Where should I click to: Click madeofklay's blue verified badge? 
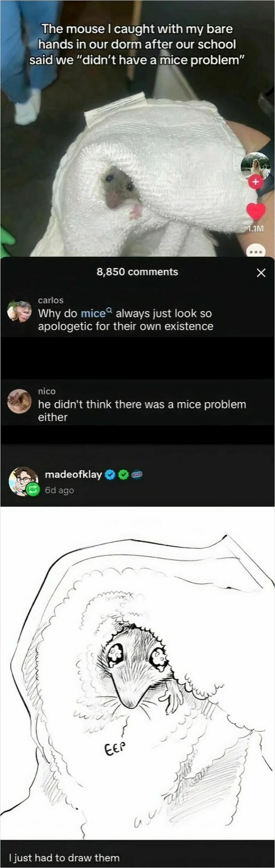110,474
